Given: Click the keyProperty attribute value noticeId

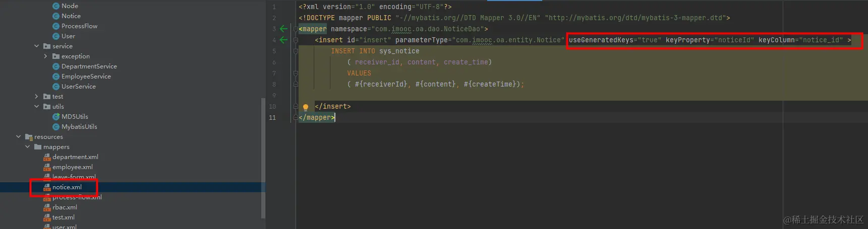Looking at the screenshot, I should 734,40.
